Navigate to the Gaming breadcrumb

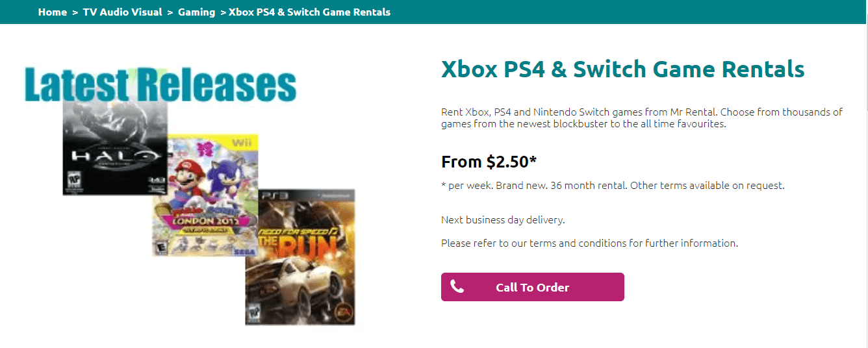(196, 12)
